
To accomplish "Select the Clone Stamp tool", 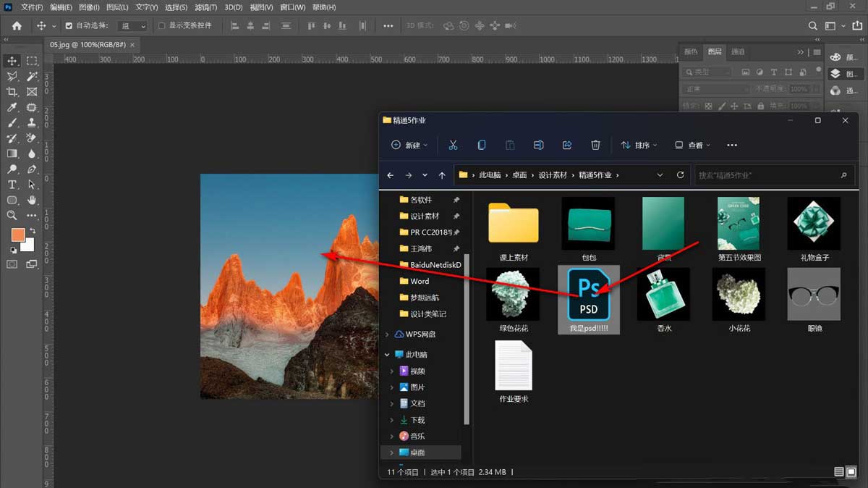I will 32,123.
